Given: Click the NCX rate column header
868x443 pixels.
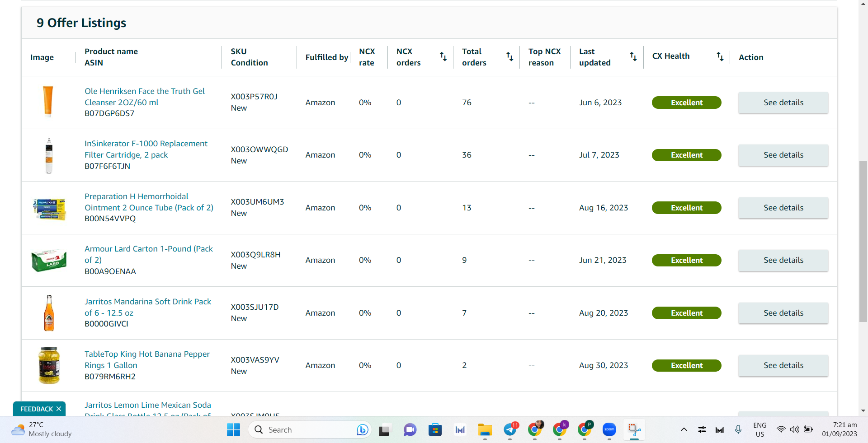Looking at the screenshot, I should coord(367,57).
